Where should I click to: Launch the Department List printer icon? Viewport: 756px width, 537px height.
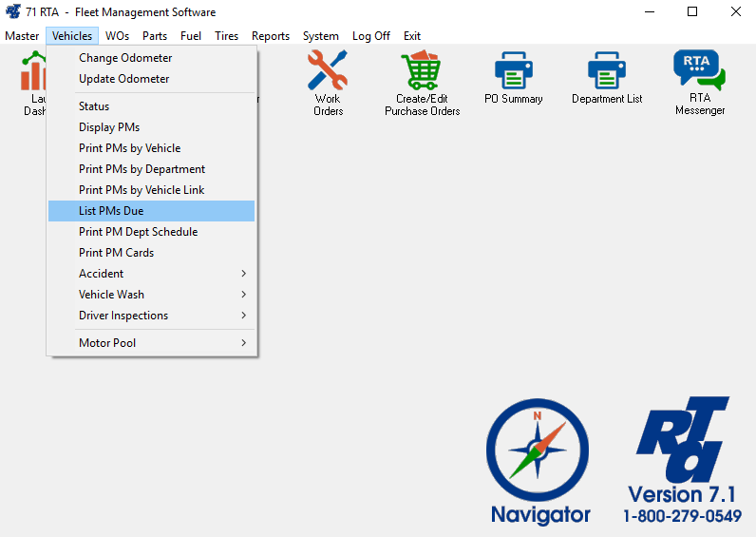click(607, 71)
